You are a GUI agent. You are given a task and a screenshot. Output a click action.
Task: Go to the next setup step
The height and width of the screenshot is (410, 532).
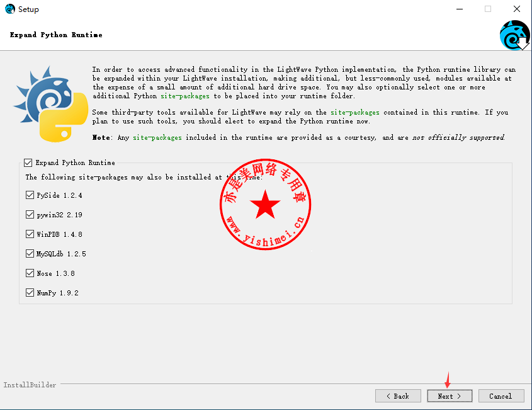point(450,396)
